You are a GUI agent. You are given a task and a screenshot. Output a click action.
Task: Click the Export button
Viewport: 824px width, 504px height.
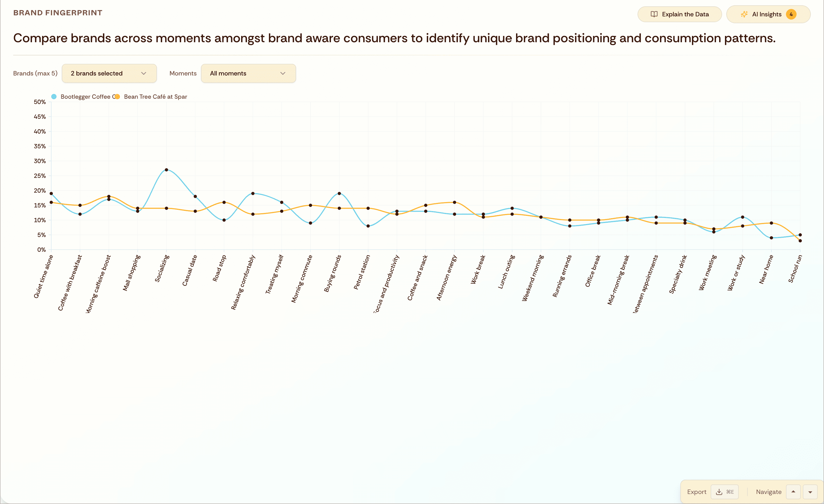coord(697,492)
